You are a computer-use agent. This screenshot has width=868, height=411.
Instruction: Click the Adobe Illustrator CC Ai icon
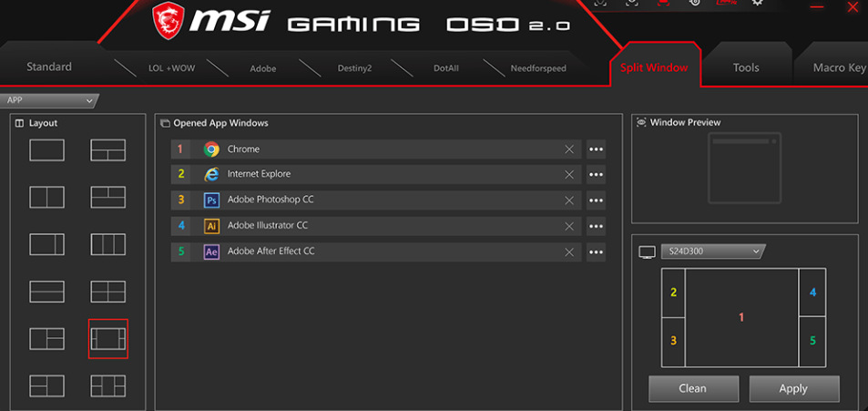(211, 226)
